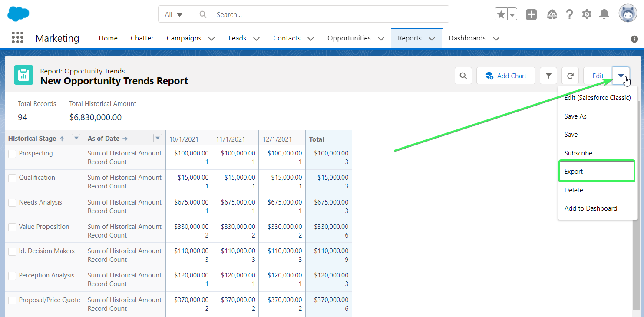Click the Favorites star icon
644x317 pixels.
[501, 14]
